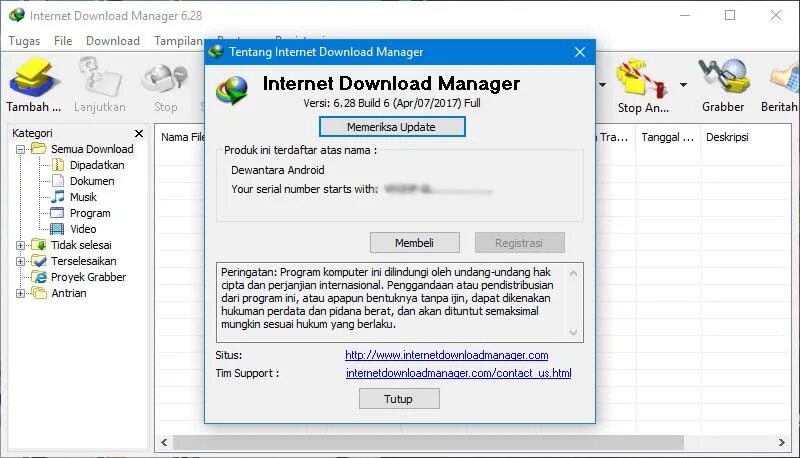Screen dimensions: 800x458
Task: Sort by the Deskripsi column header
Action: pos(727,137)
